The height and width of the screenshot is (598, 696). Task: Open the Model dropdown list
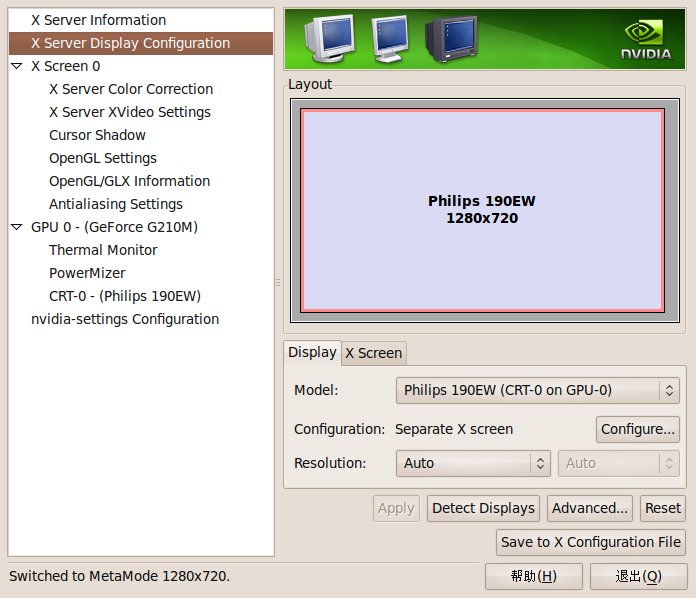click(538, 390)
